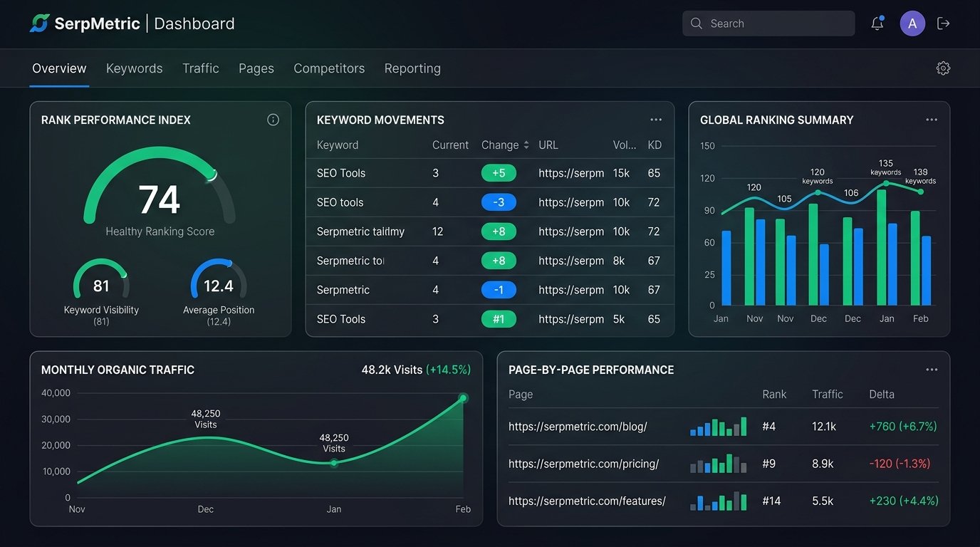Viewport: 980px width, 547px height.
Task: Open https://serpmetric.com/features/ page link
Action: tap(587, 501)
